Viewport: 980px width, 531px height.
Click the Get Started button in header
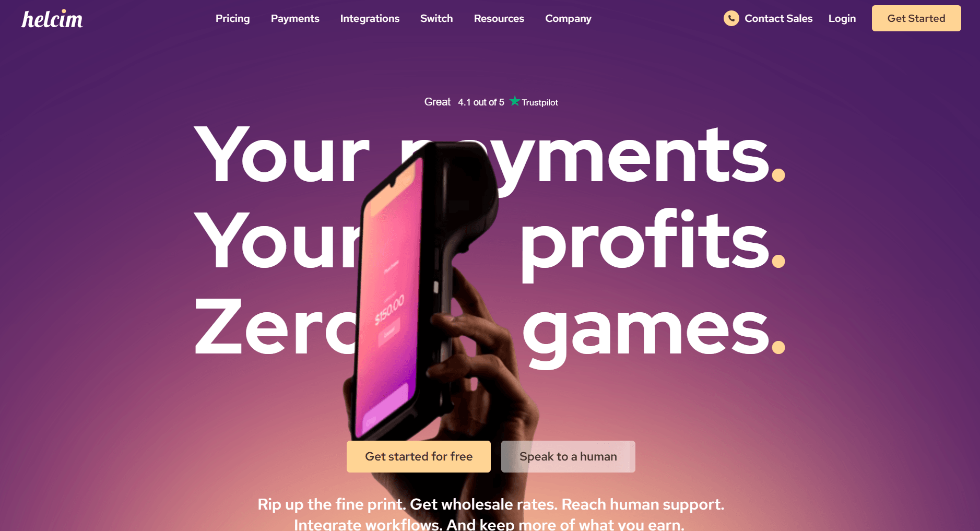pyautogui.click(x=916, y=18)
